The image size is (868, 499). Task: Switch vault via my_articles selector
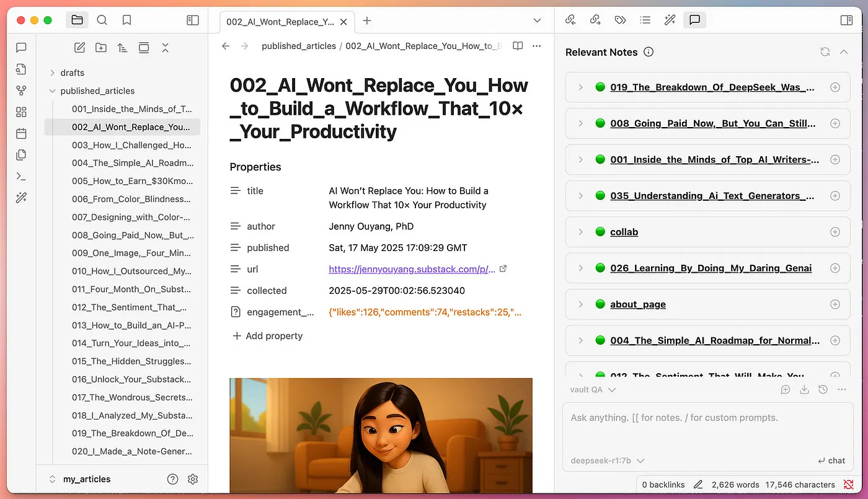tap(81, 479)
